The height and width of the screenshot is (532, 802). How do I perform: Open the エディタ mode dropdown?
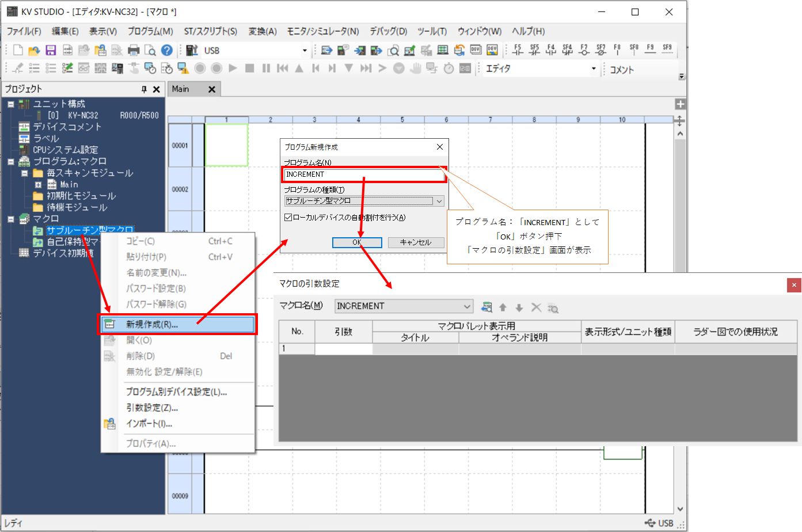pos(593,69)
